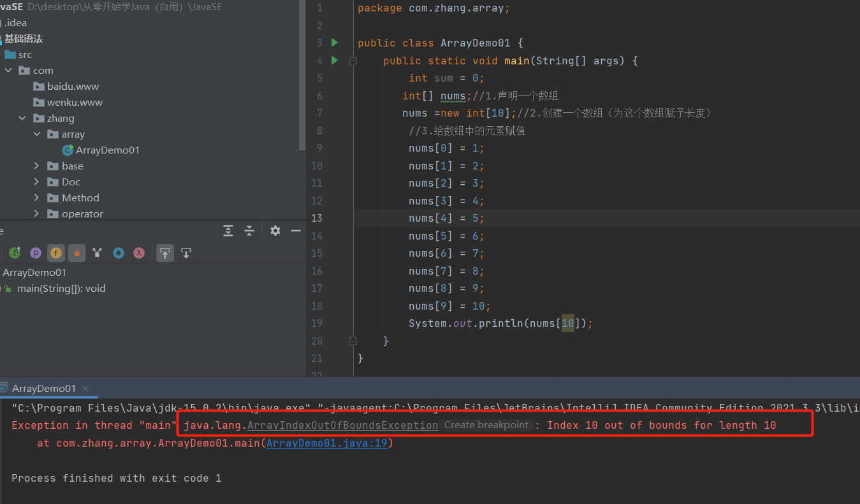Open the ArrayIndexOutOfBoundsException class link
860x504 pixels.
[x=343, y=425]
